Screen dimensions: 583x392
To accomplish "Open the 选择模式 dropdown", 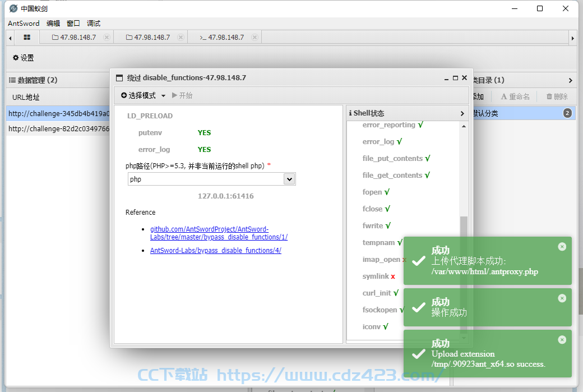I will 143,95.
